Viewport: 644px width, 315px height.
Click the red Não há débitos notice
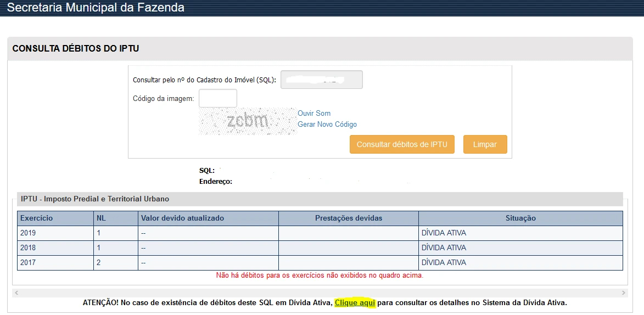click(320, 275)
